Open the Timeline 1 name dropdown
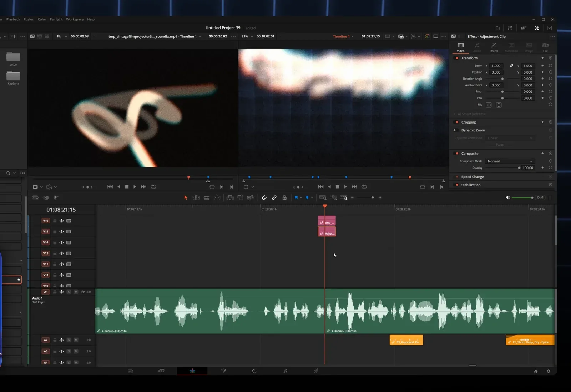Viewport: 571px width, 392px height. point(344,36)
